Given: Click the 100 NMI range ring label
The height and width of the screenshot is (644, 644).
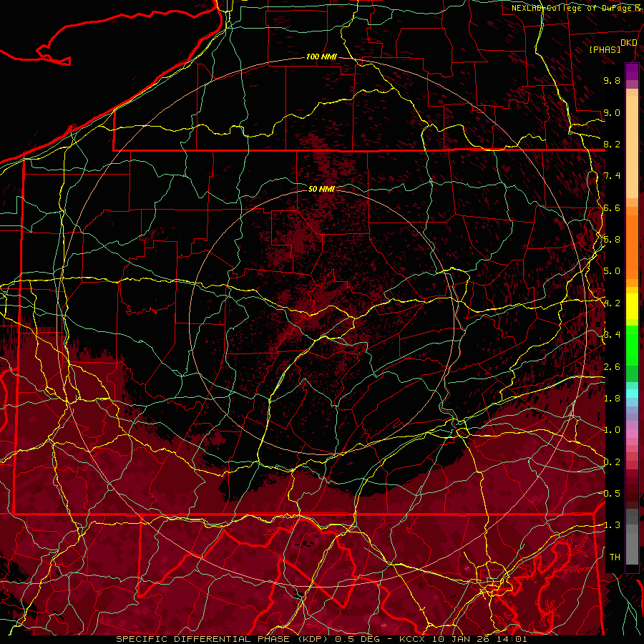Looking at the screenshot, I should pos(321,57).
